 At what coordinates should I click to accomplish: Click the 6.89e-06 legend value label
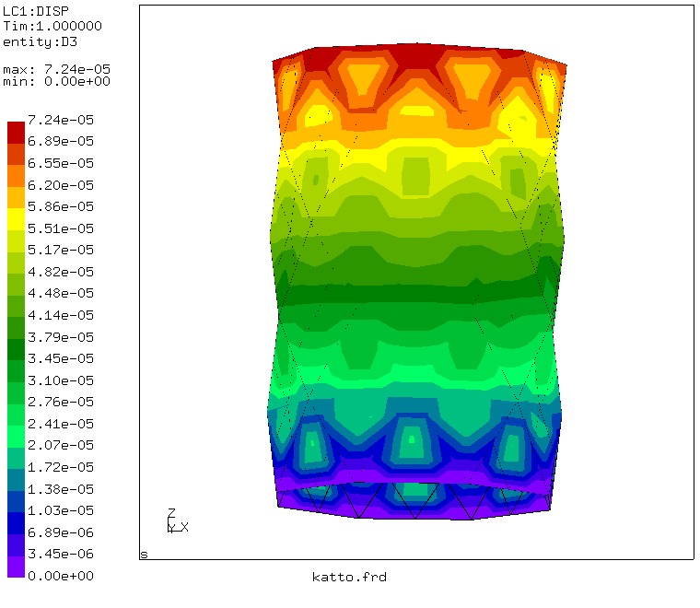pyautogui.click(x=61, y=532)
